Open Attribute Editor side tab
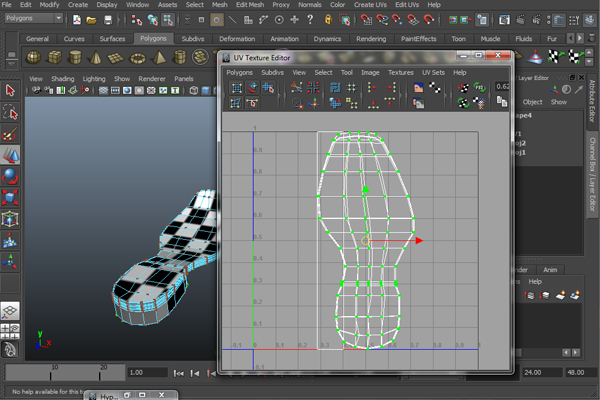 coord(592,101)
